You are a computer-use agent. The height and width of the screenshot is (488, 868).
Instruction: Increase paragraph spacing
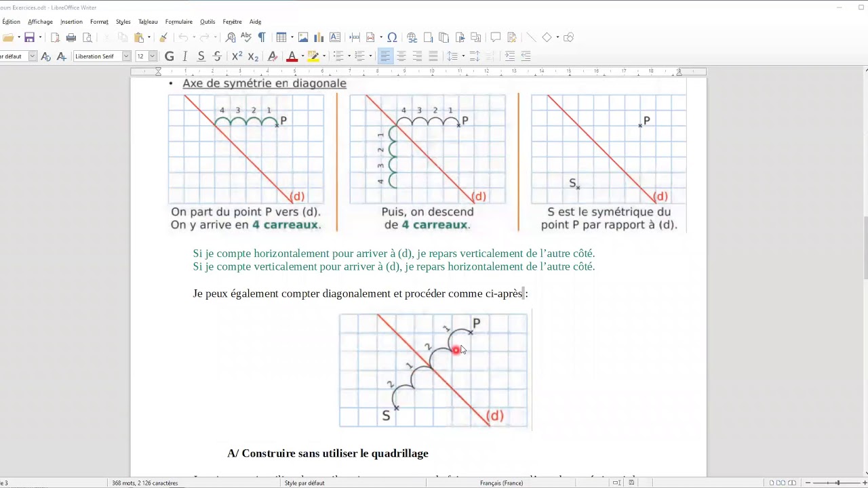pos(475,56)
